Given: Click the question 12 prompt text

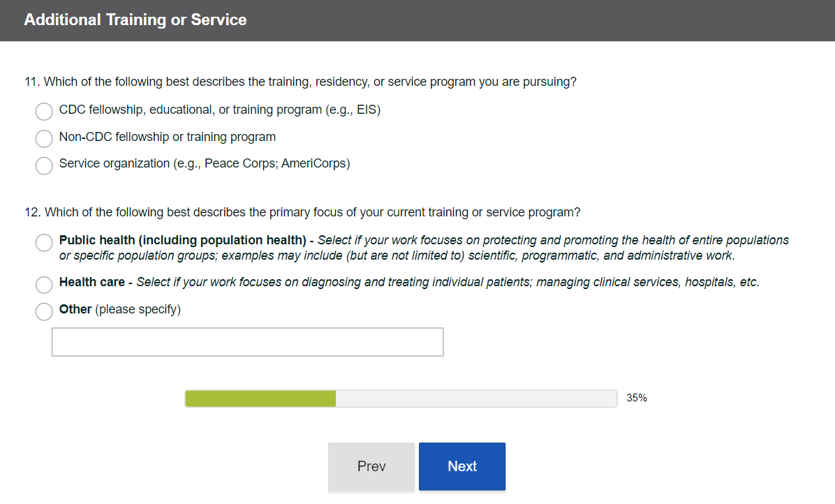Looking at the screenshot, I should [x=302, y=212].
